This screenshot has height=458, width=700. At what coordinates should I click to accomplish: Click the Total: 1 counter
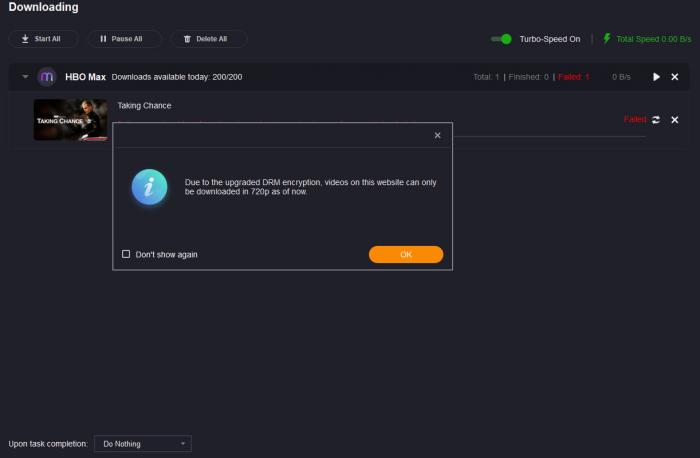486,77
